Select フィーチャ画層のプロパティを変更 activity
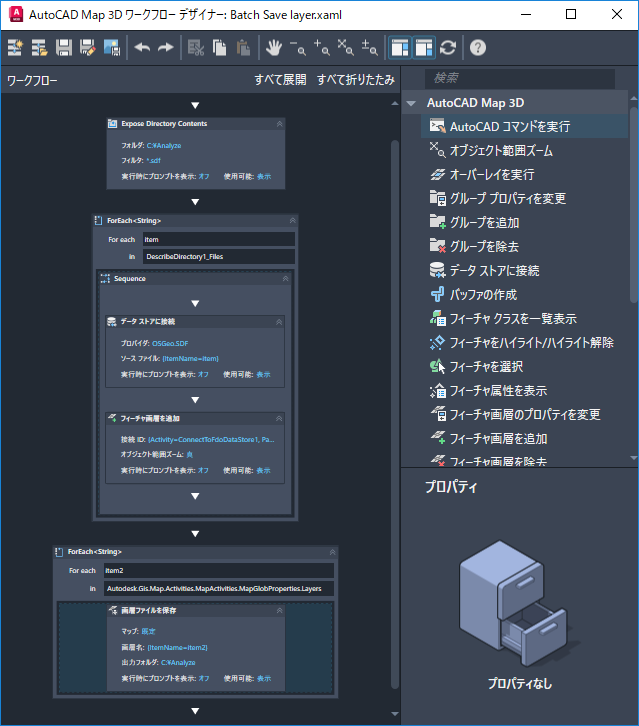Screen dimensions: 639x726 (x=525, y=415)
